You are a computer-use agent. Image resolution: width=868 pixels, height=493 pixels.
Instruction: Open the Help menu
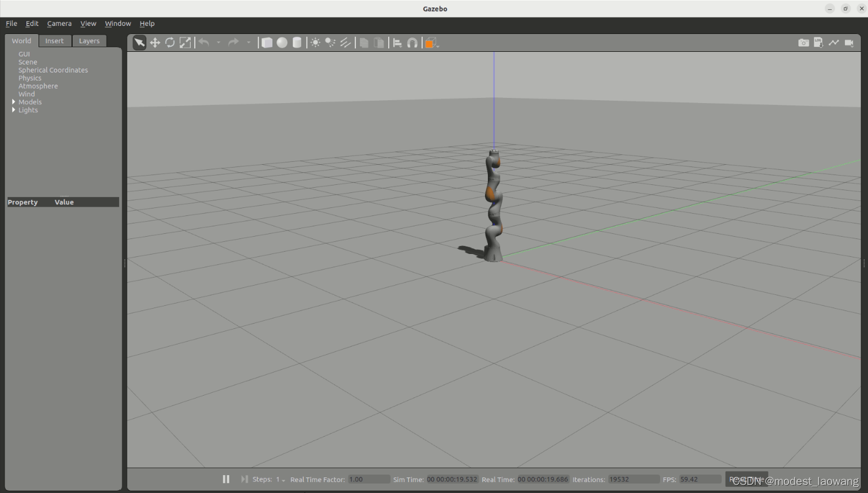(147, 24)
